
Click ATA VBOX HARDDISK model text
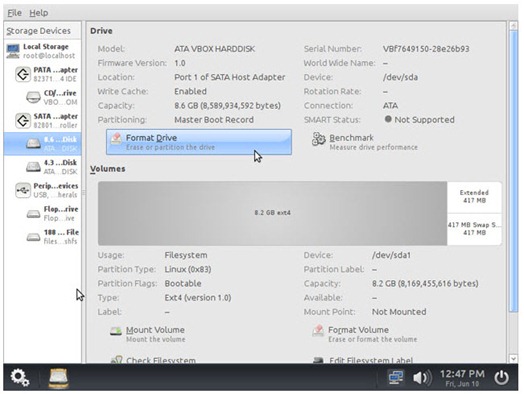215,49
